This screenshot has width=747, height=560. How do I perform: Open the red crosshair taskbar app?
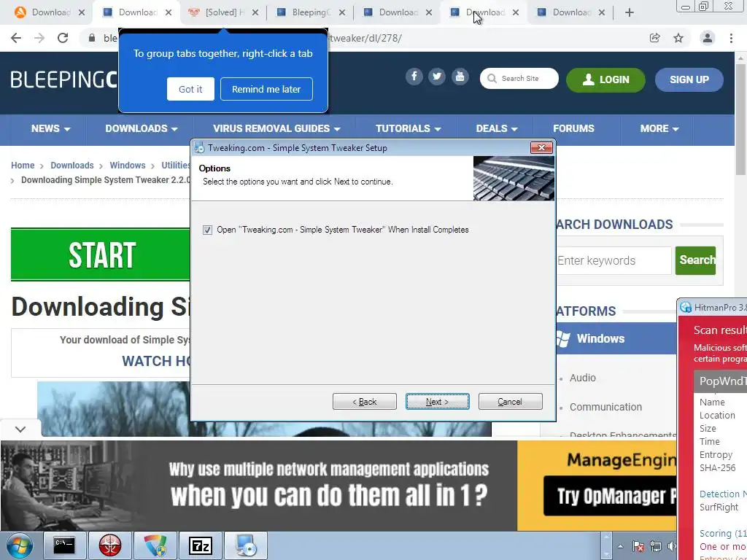[110, 545]
